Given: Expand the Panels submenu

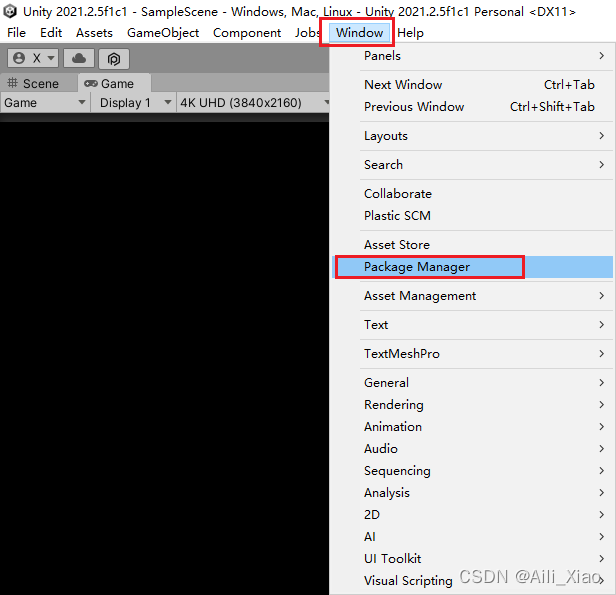Looking at the screenshot, I should point(473,56).
